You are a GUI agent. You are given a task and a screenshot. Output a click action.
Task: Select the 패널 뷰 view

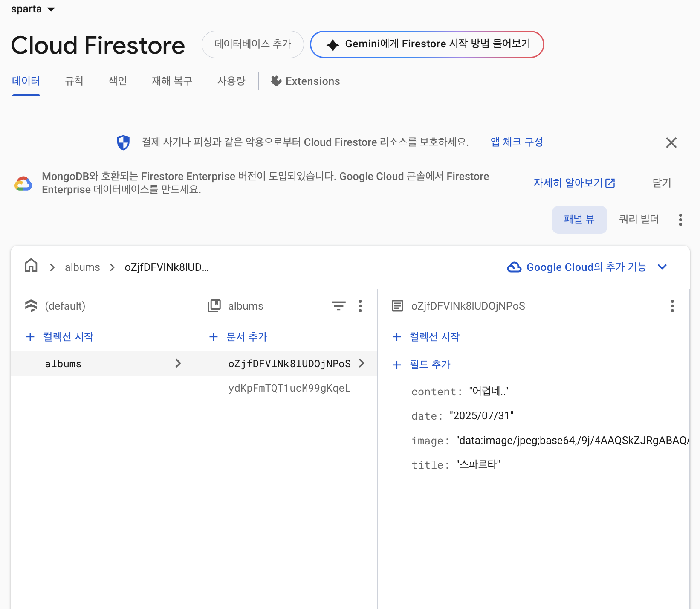point(579,220)
